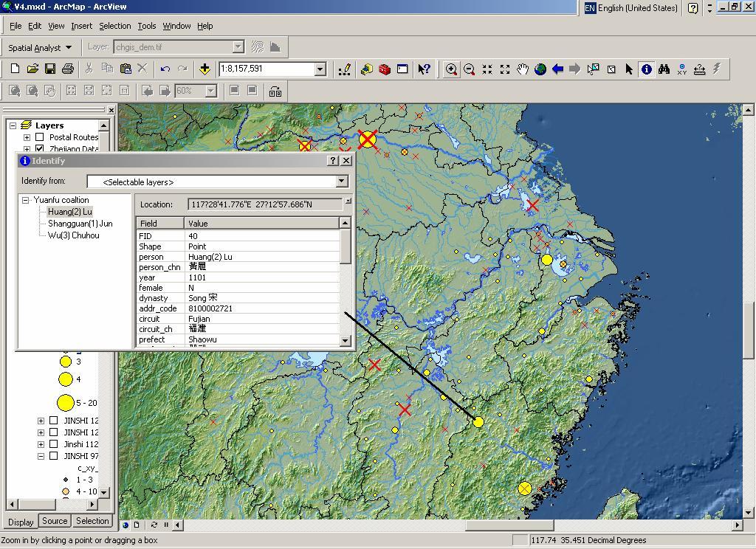This screenshot has width=756, height=549.
Task: Click the Identify table vertical scrollbar thumb
Action: click(x=346, y=246)
